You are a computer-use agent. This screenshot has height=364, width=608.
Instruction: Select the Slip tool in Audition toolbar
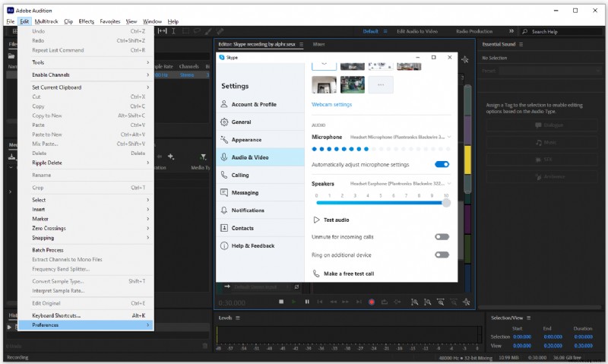(x=162, y=31)
